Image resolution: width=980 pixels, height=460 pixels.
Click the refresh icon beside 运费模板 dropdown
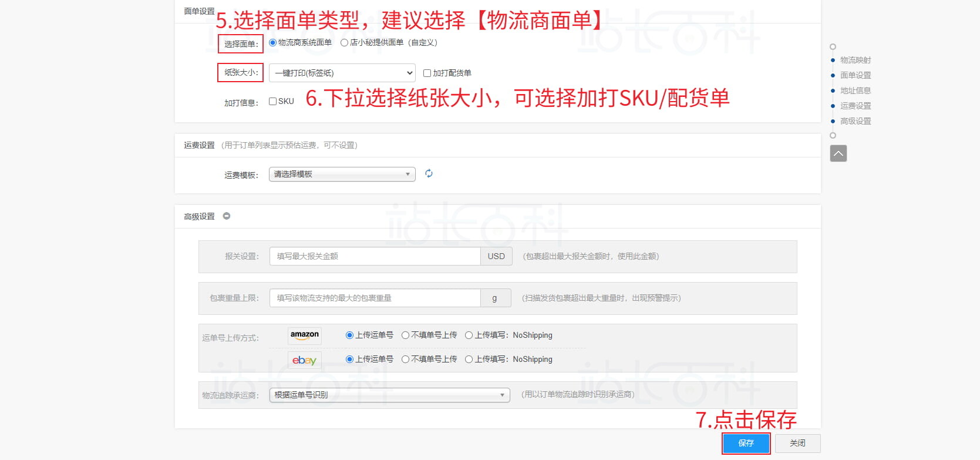pyautogui.click(x=429, y=173)
